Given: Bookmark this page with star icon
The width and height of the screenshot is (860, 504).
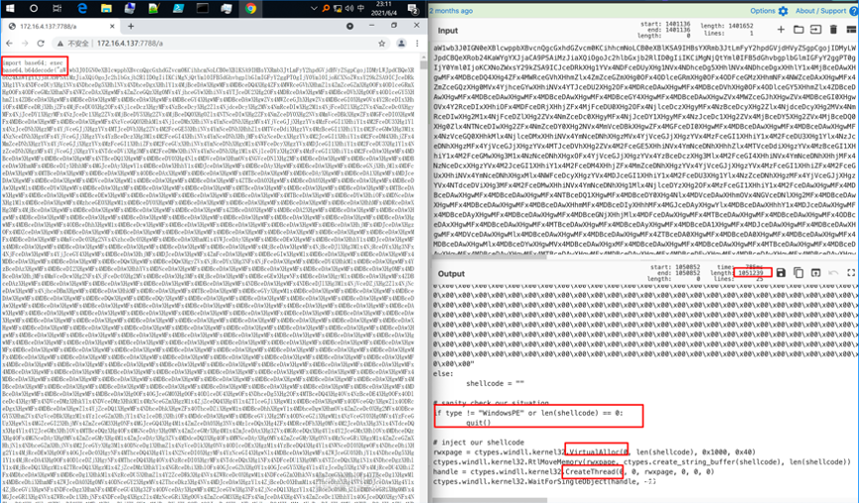Looking at the screenshot, I should point(381,45).
